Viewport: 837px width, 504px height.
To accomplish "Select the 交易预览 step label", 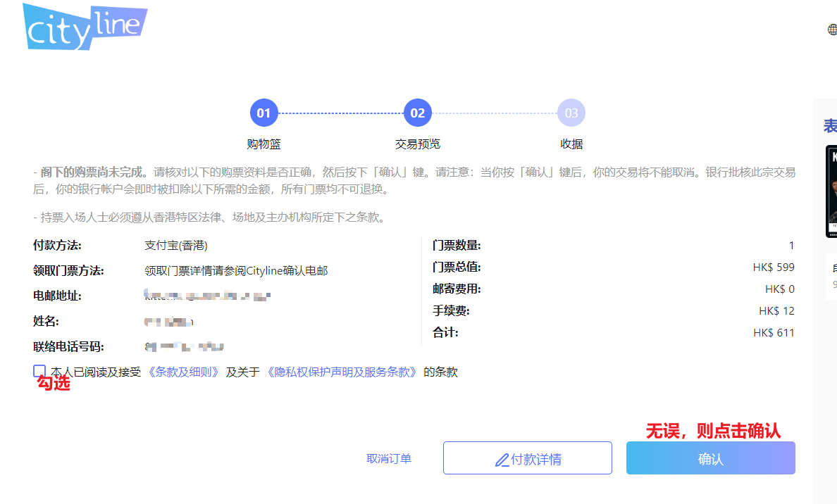I will pos(417,144).
